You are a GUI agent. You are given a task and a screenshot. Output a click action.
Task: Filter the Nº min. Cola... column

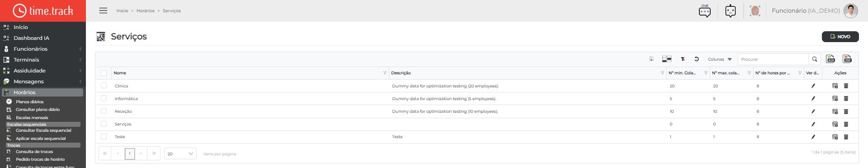pyautogui.click(x=706, y=73)
